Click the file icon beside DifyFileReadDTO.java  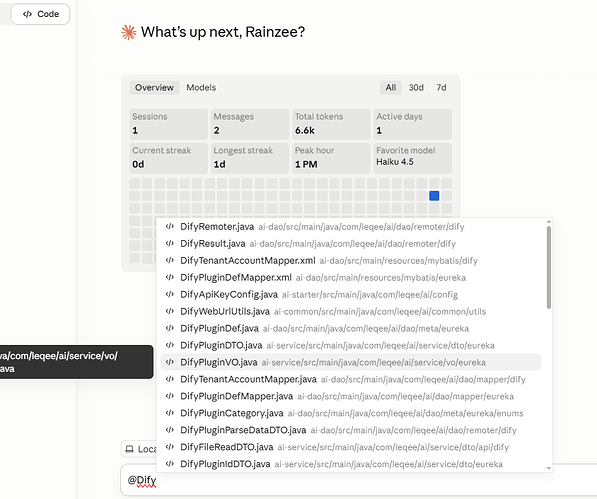click(170, 447)
